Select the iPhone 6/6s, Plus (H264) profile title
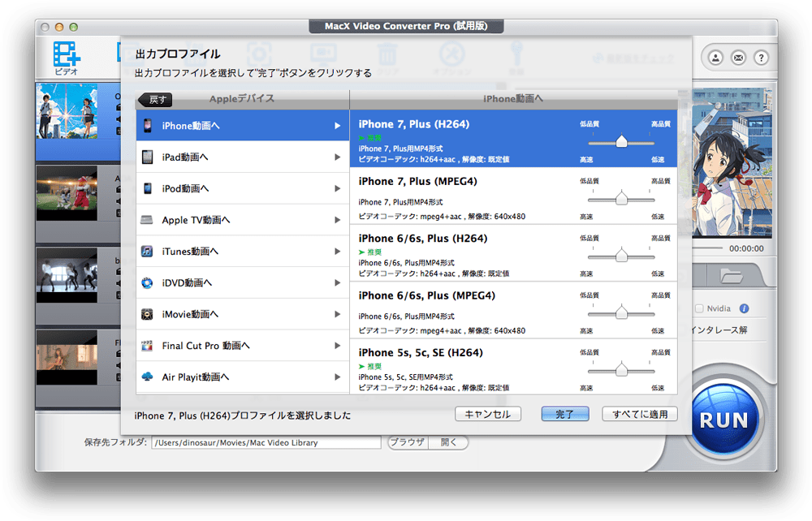The image size is (812, 521). 422,239
